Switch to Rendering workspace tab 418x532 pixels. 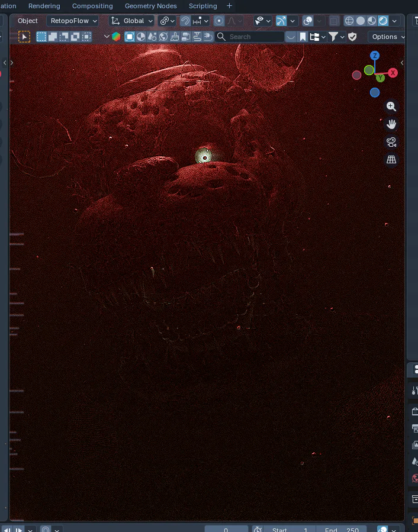[x=44, y=6]
